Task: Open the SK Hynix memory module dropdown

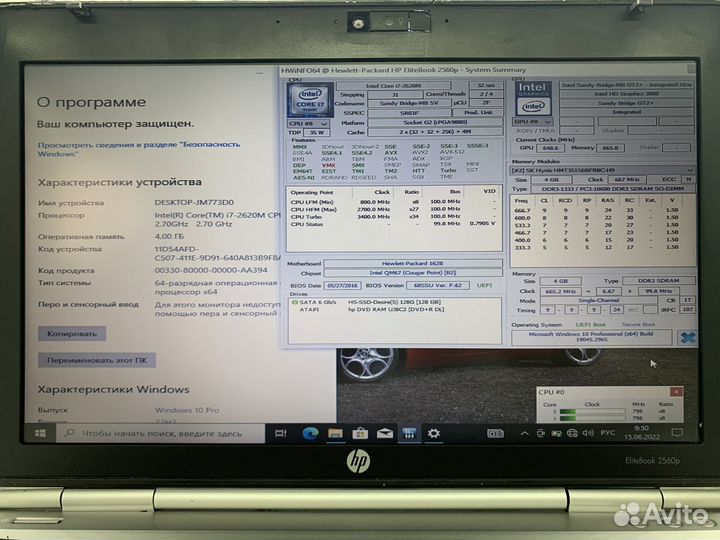Action: tap(602, 170)
